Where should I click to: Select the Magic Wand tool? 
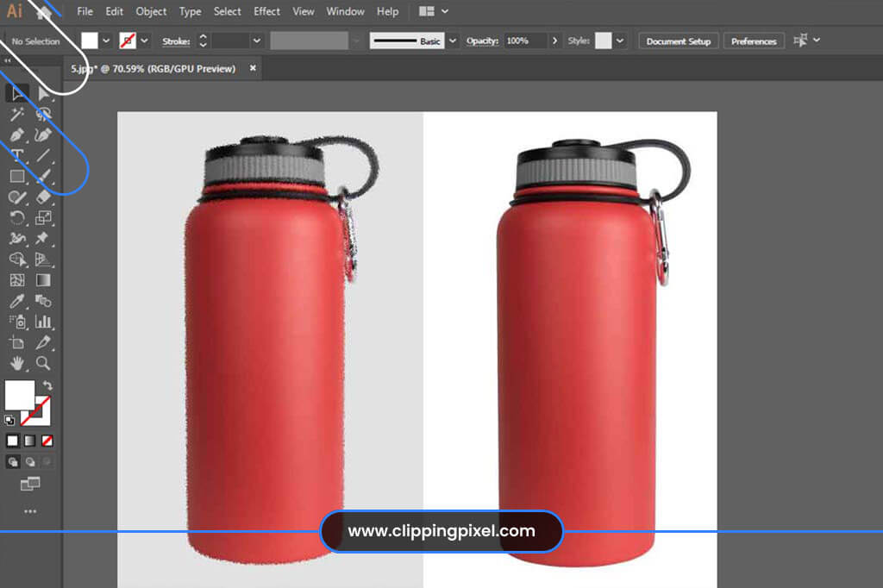17,113
